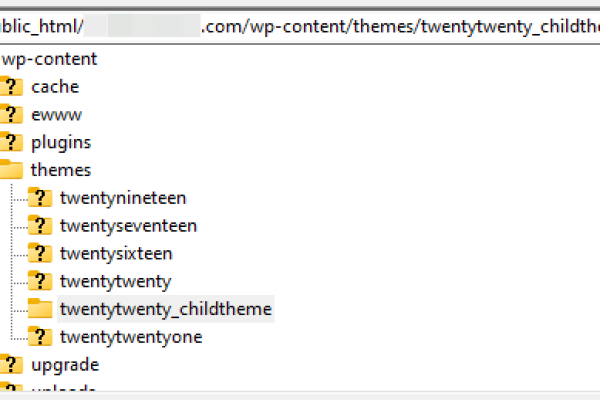Click the upgrade folder's question-mark icon
Screen dimensions: 600x400
[x=11, y=365]
